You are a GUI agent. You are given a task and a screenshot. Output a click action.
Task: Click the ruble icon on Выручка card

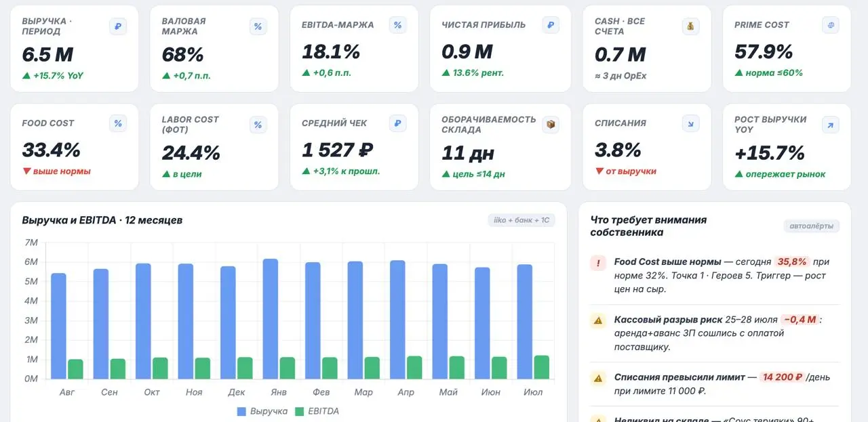(118, 26)
